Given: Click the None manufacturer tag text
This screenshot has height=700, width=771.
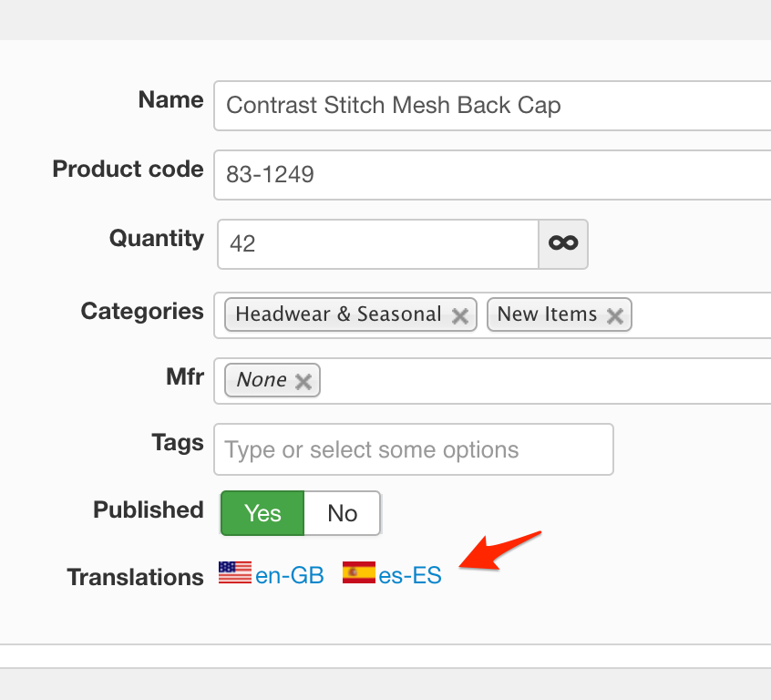Looking at the screenshot, I should point(262,380).
